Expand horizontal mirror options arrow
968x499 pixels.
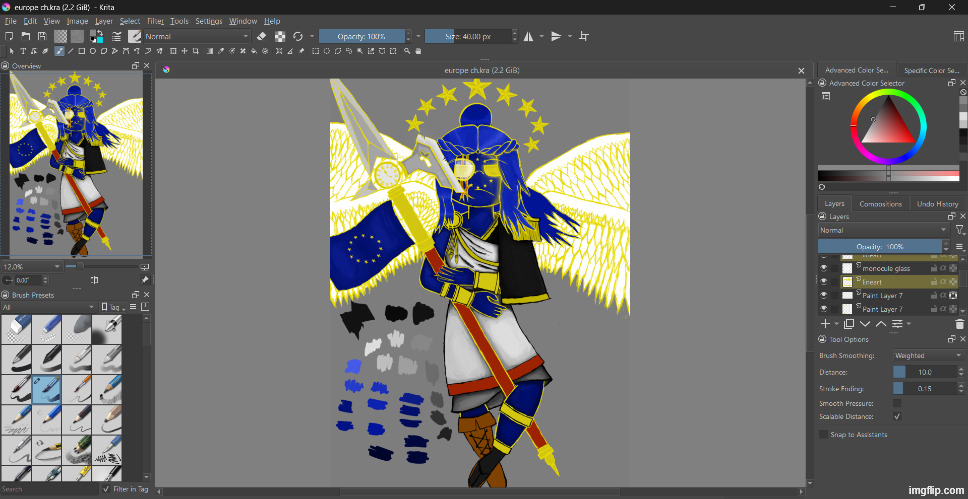541,36
